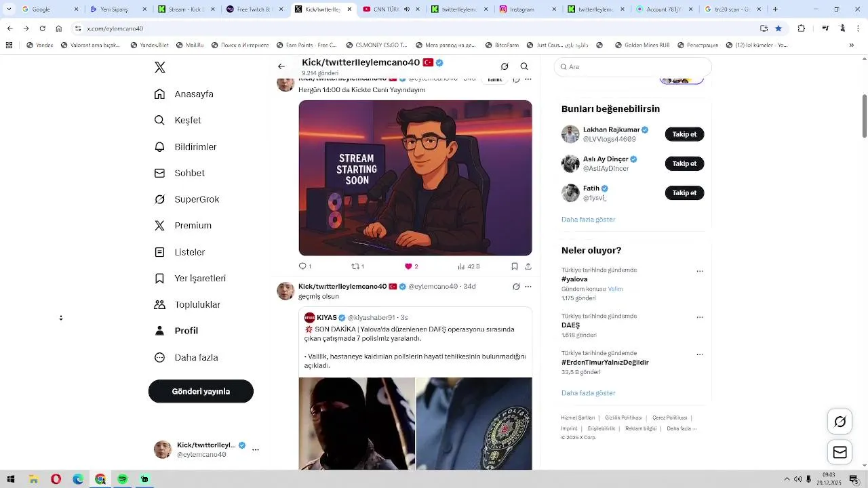This screenshot has width=868, height=488.
Task: Click Daha fazla göster under follow suggestions
Action: click(x=588, y=220)
